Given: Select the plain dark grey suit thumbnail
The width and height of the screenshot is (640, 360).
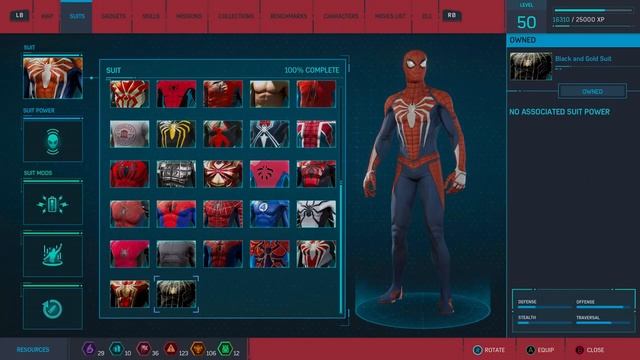Looking at the screenshot, I should click(176, 254).
